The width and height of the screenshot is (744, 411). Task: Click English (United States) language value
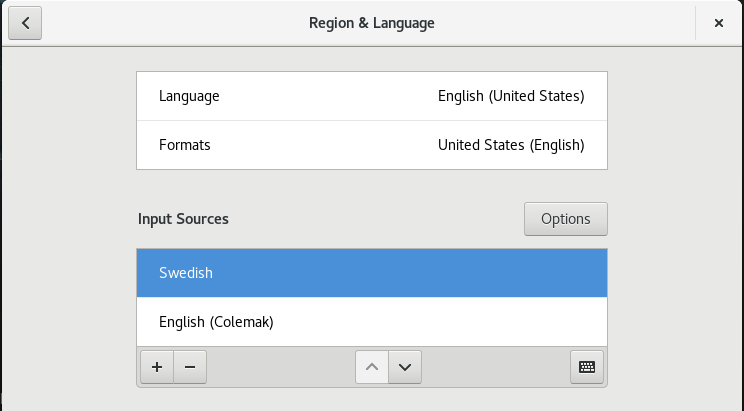(511, 96)
